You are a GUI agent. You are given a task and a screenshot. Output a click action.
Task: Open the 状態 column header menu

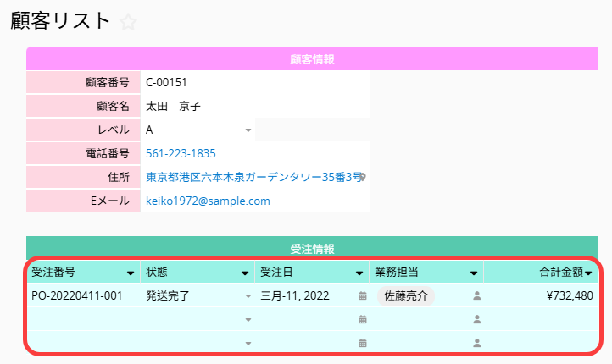246,273
